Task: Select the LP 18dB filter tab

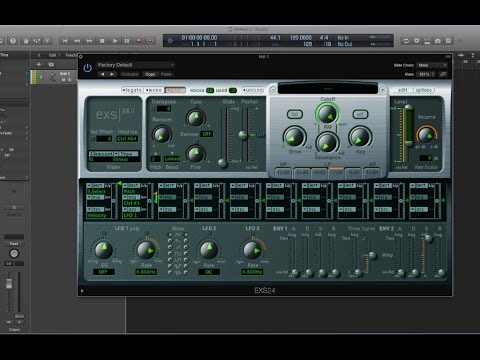Action: pyautogui.click(x=319, y=172)
